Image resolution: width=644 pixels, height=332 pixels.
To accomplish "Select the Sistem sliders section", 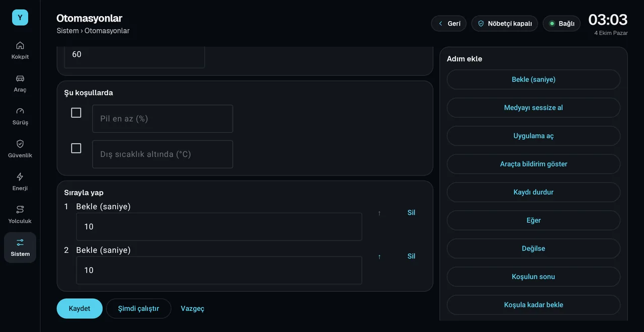I will point(20,247).
